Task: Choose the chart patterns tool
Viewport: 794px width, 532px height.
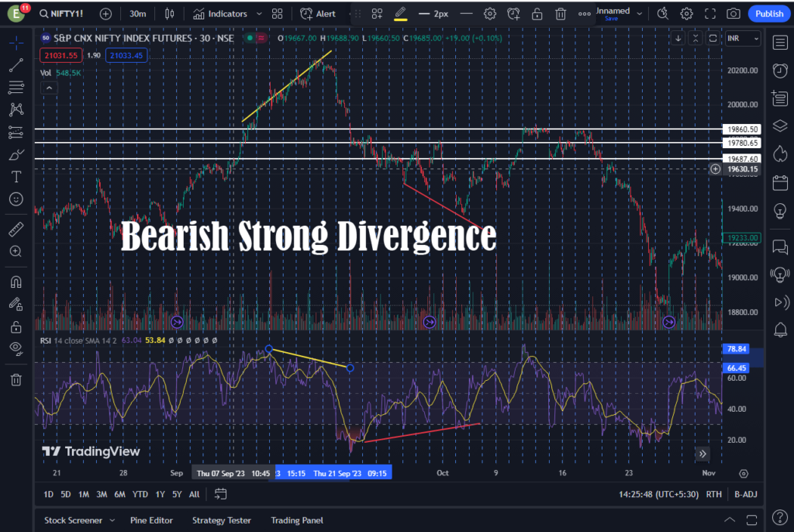Action: tap(16, 109)
